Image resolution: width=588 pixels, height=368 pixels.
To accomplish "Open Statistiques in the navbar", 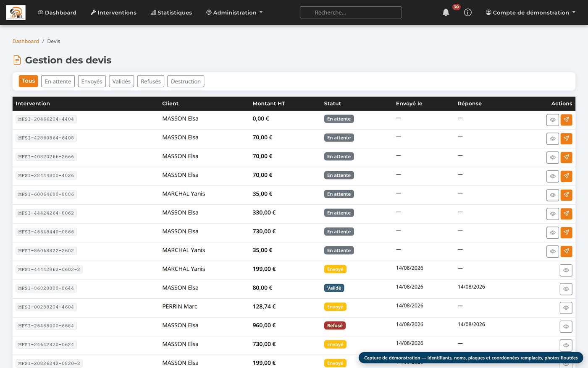I will [x=171, y=13].
